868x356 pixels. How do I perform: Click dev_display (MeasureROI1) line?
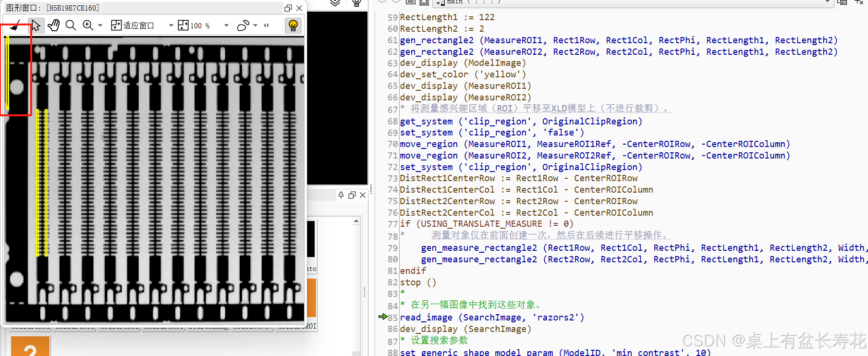[x=465, y=86]
